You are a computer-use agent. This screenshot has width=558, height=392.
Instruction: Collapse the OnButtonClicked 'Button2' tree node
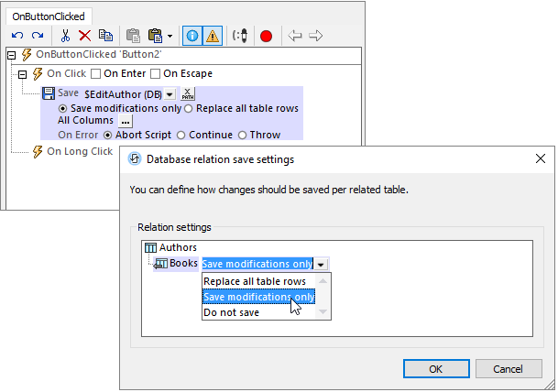pyautogui.click(x=11, y=55)
